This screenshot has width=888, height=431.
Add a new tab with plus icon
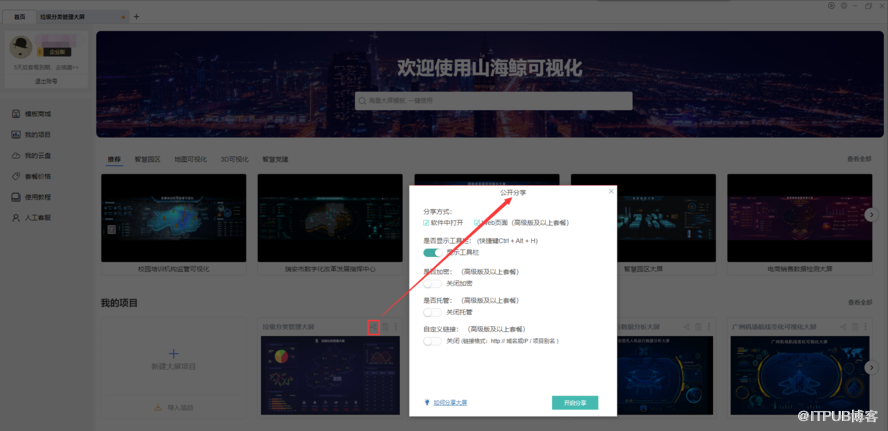(x=137, y=17)
